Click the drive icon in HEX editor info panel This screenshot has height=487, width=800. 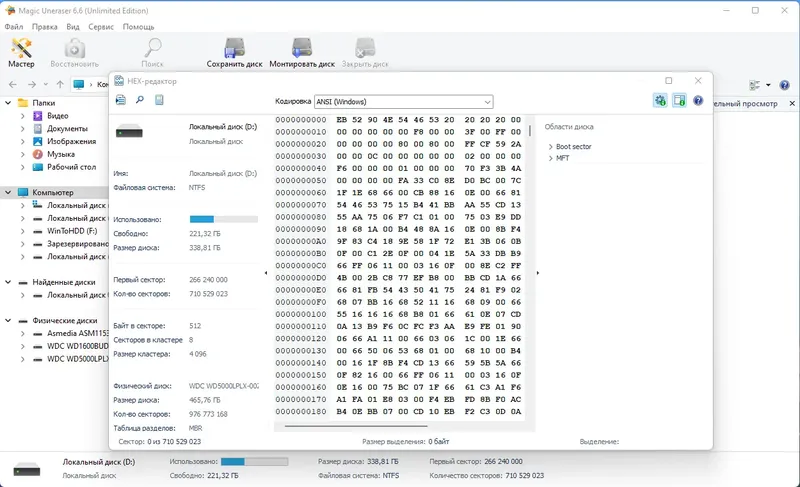click(x=129, y=133)
